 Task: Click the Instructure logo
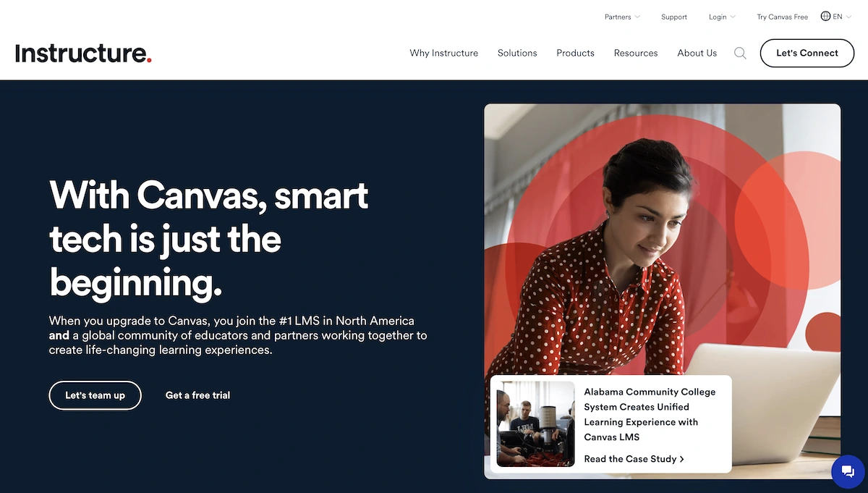coord(83,53)
